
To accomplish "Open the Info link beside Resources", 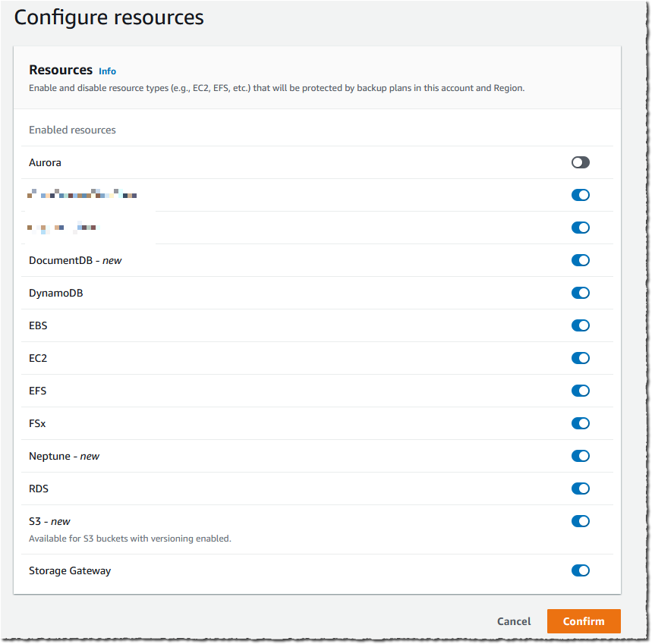I will pyautogui.click(x=107, y=71).
